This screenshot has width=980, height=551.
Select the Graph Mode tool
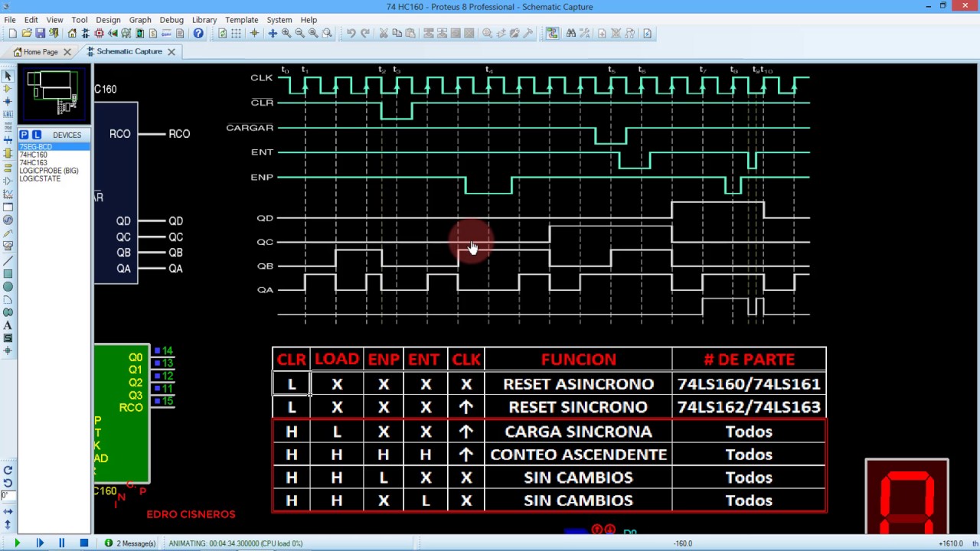[x=8, y=194]
